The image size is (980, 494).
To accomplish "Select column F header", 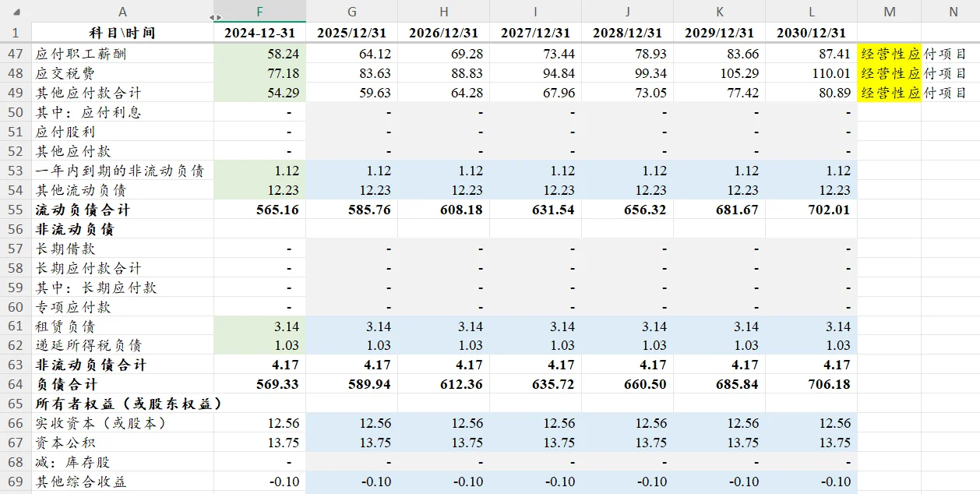I will coord(259,12).
